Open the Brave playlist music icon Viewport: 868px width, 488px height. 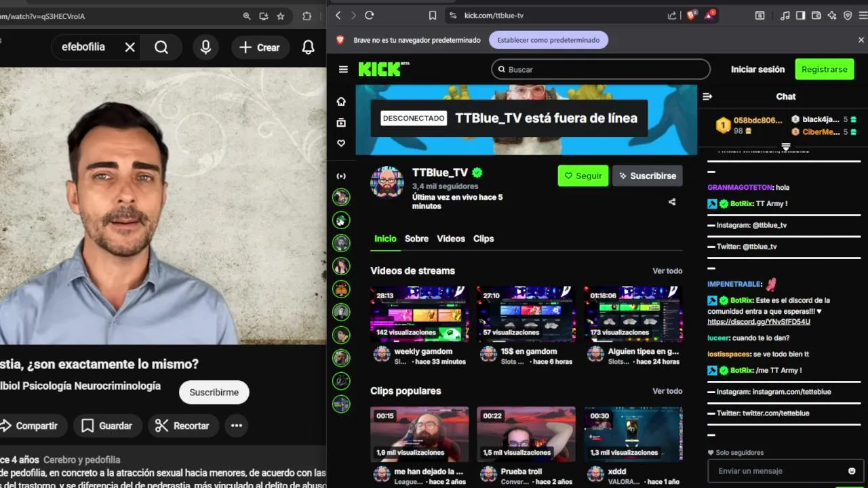[x=785, y=15]
